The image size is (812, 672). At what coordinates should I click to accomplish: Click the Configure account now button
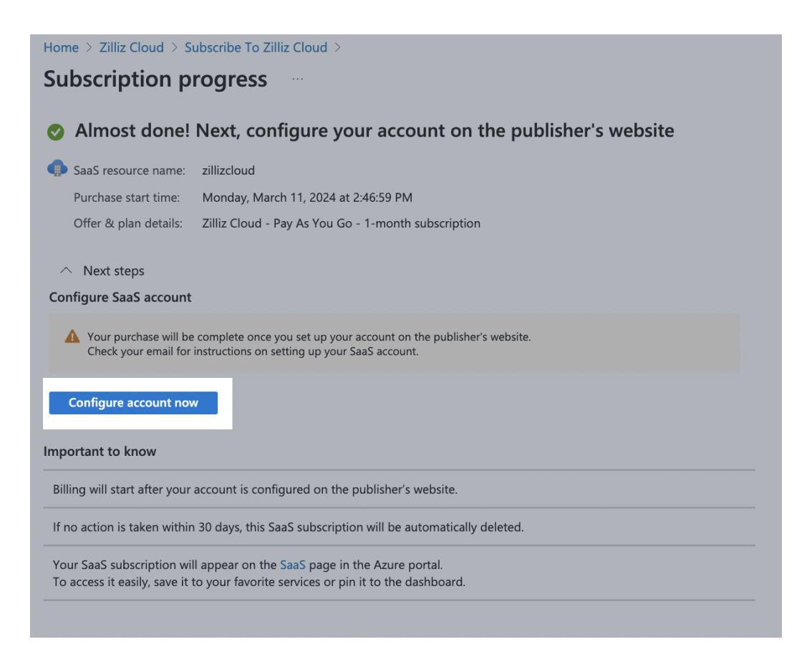coord(133,402)
